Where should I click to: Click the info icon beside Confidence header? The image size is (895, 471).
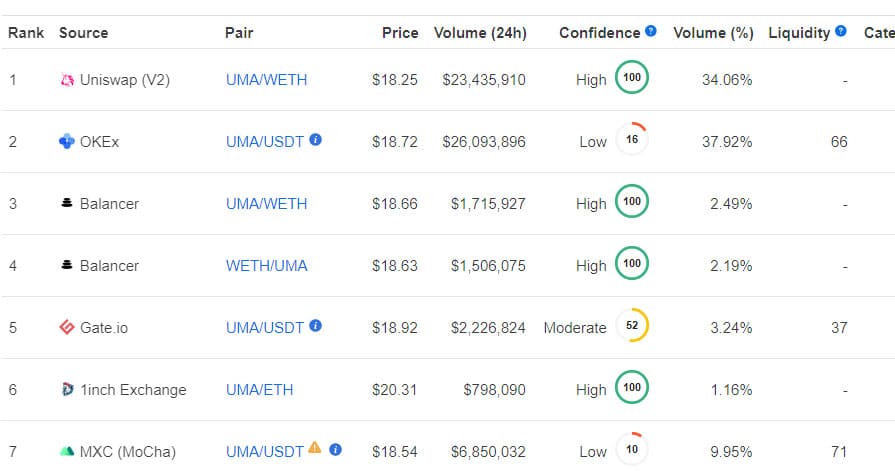coord(651,31)
